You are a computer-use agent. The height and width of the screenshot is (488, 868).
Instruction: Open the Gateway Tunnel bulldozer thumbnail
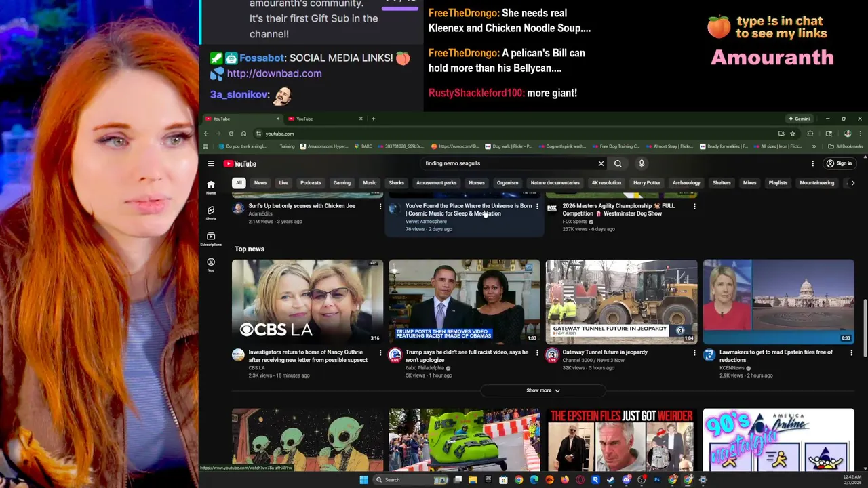pos(621,302)
